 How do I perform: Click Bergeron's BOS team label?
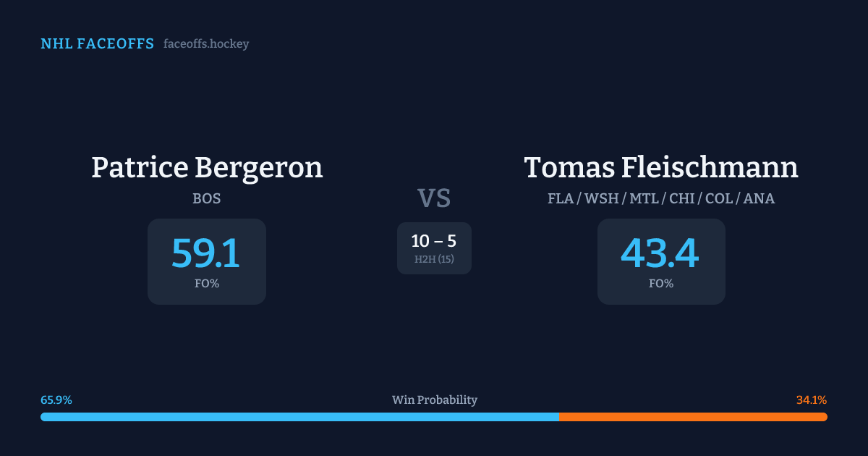coord(207,198)
